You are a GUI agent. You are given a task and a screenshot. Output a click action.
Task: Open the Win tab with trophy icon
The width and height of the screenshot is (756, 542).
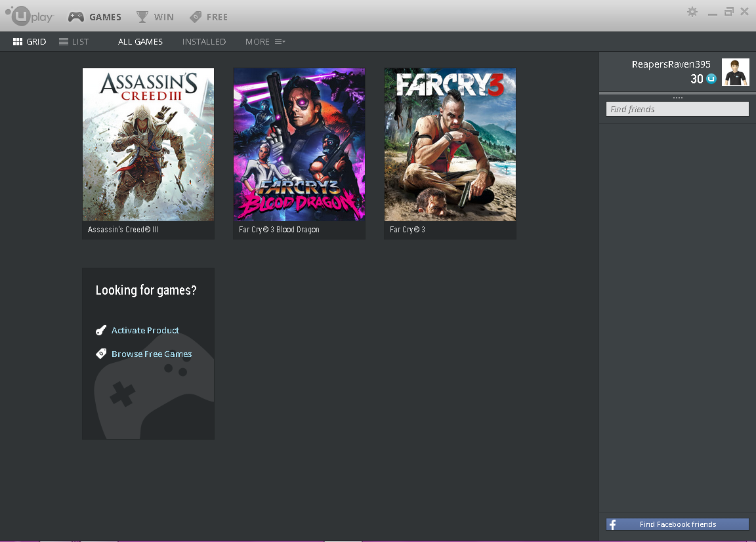(156, 17)
